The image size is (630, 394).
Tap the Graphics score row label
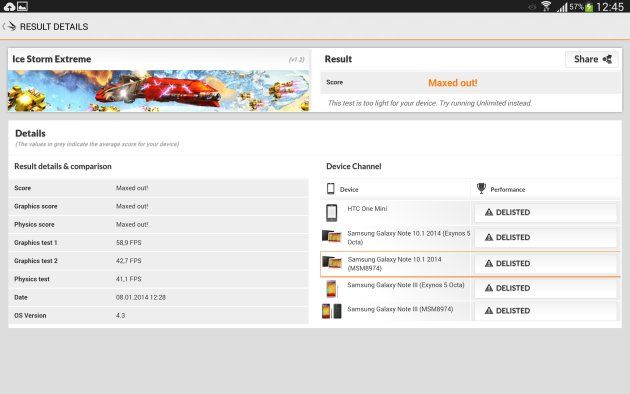click(x=36, y=206)
